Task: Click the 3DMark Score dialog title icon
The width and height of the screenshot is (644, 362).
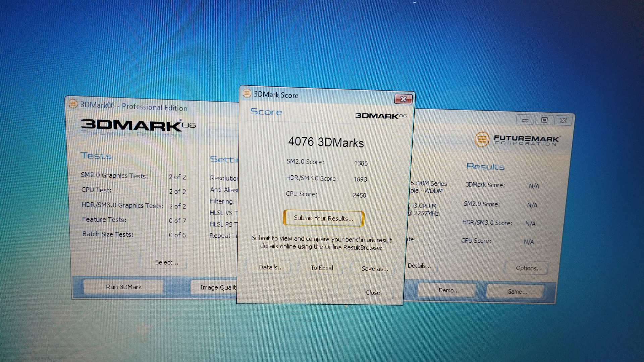Action: click(x=247, y=93)
